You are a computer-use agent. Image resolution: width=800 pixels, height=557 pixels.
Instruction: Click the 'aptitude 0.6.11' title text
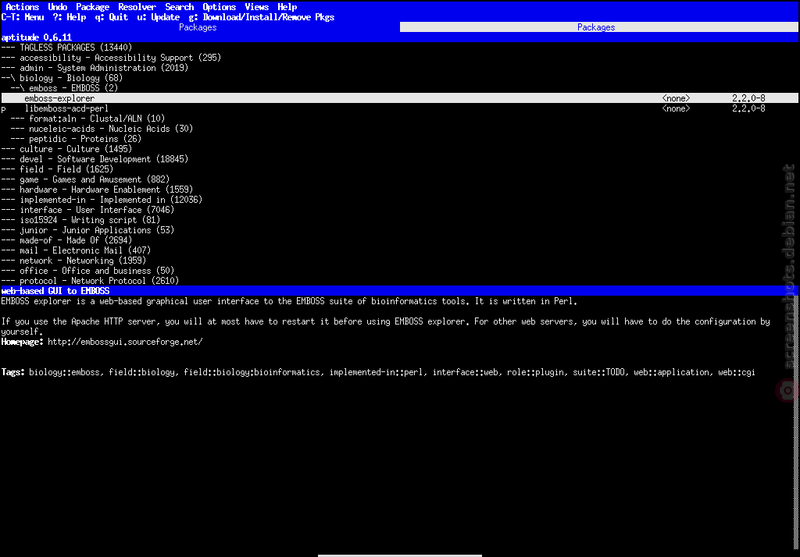point(36,38)
